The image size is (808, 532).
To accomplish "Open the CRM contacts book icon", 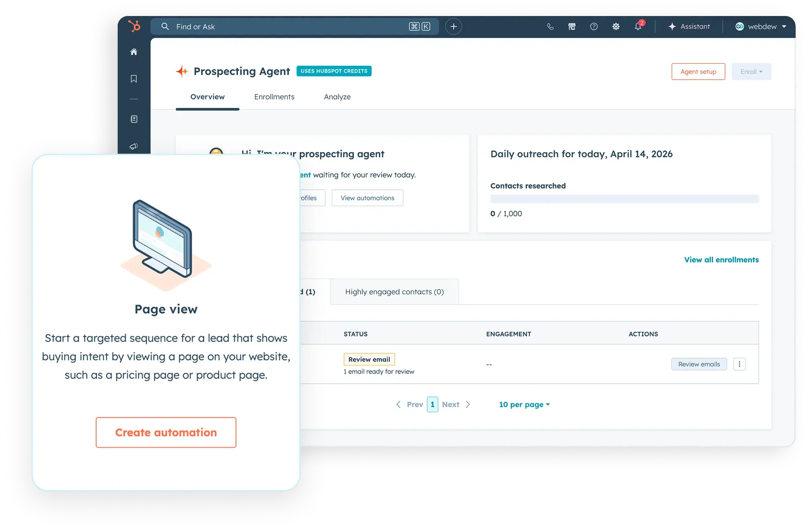I will click(134, 119).
